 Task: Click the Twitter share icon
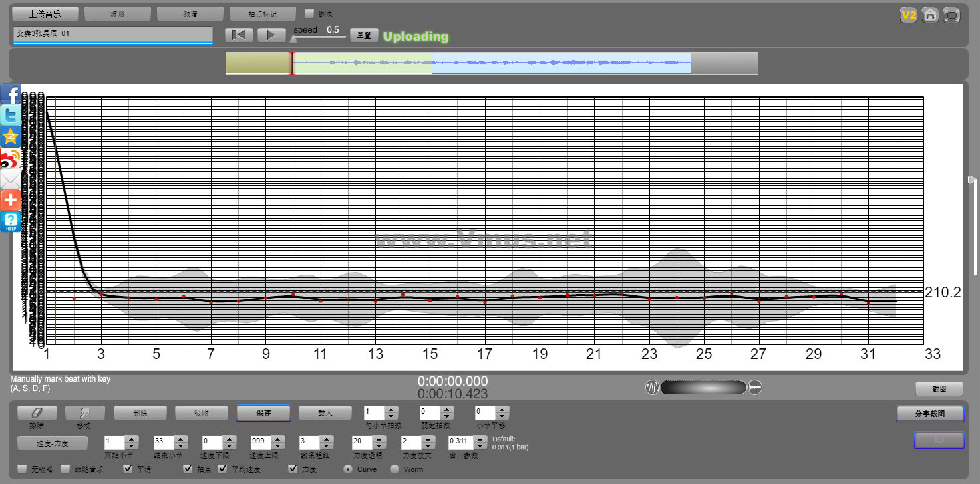[x=11, y=116]
